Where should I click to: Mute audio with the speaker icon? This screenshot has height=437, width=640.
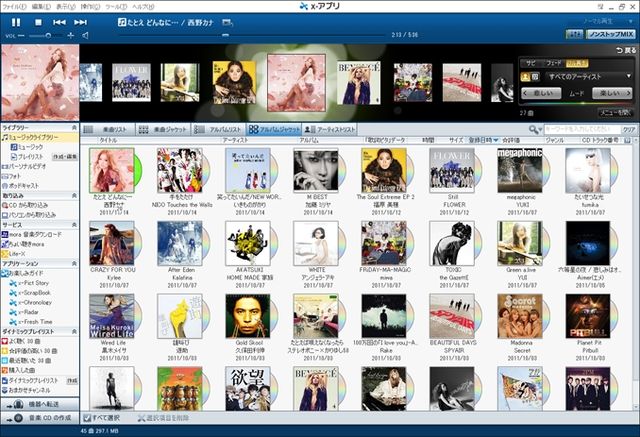(85, 36)
